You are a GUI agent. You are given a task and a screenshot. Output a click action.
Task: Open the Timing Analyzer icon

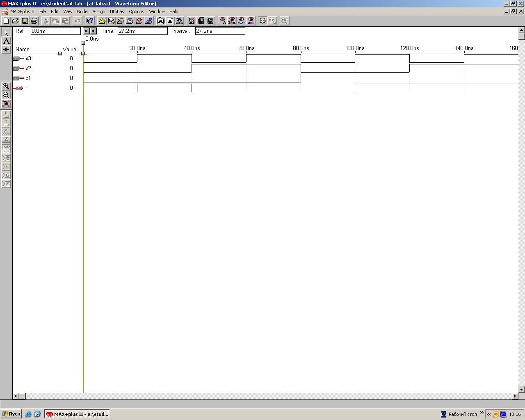[x=139, y=21]
